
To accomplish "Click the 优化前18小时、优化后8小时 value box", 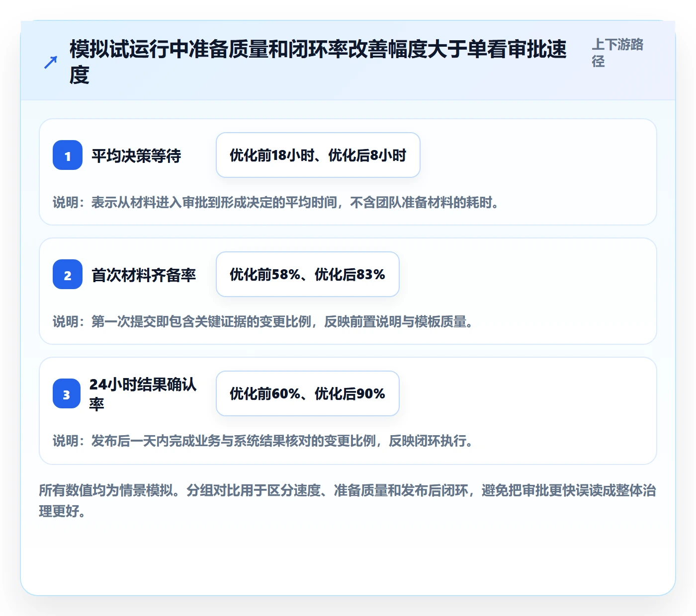I will 318,155.
